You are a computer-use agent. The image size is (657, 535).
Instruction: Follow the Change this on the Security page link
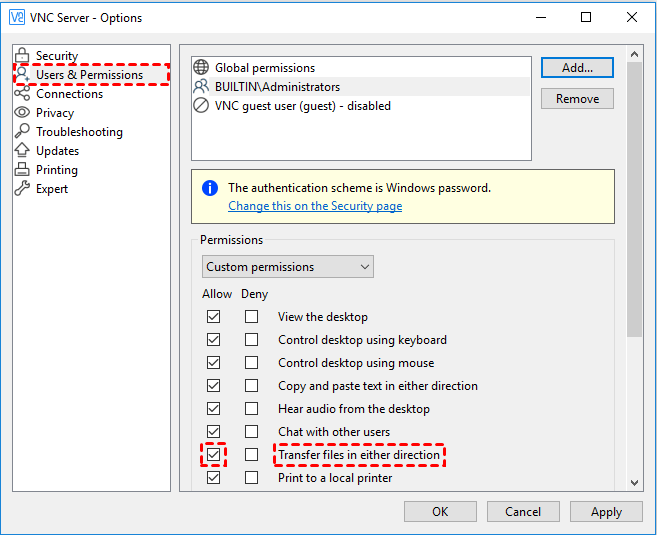pyautogui.click(x=315, y=206)
